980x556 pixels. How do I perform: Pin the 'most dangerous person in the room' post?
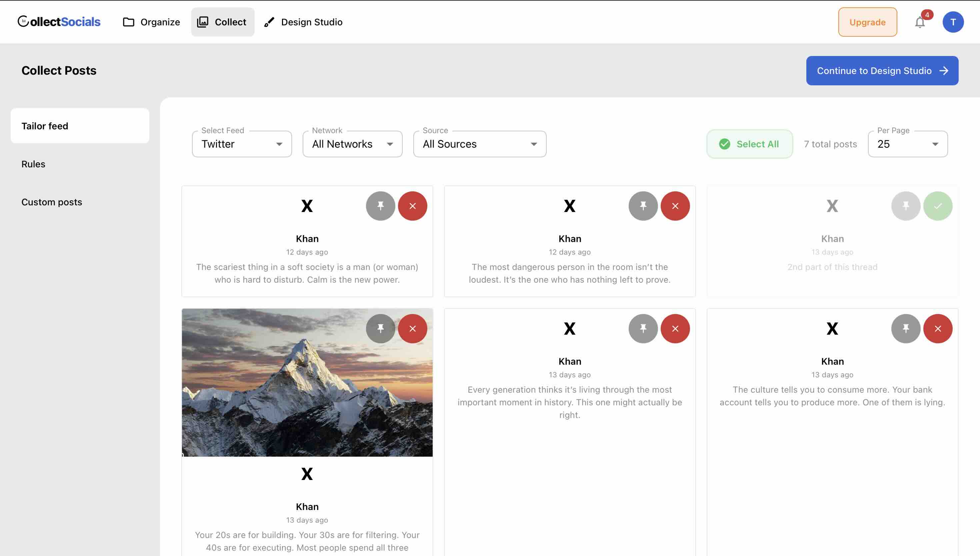coord(643,206)
